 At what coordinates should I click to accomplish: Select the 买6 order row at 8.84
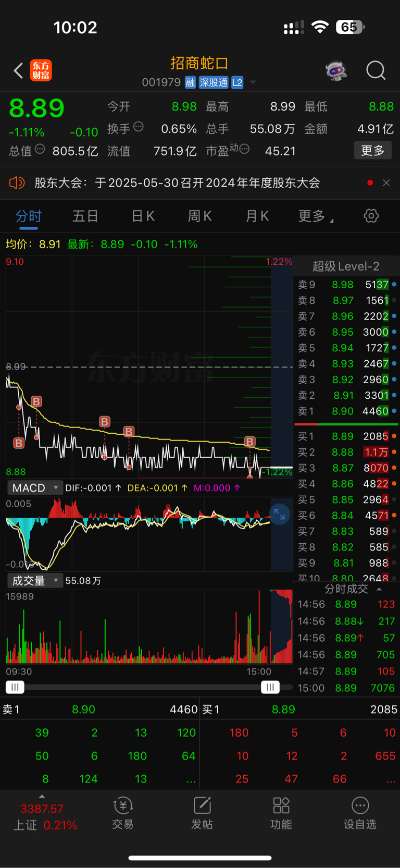[346, 516]
